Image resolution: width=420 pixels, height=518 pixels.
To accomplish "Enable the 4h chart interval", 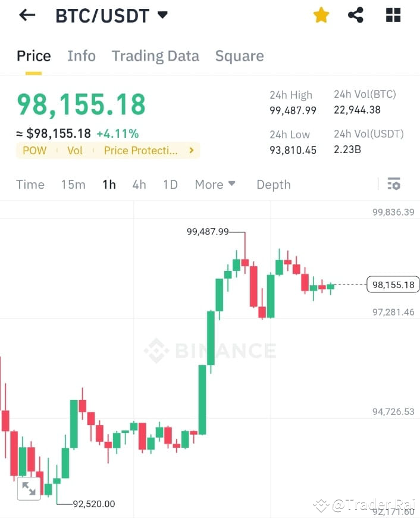I will (139, 185).
